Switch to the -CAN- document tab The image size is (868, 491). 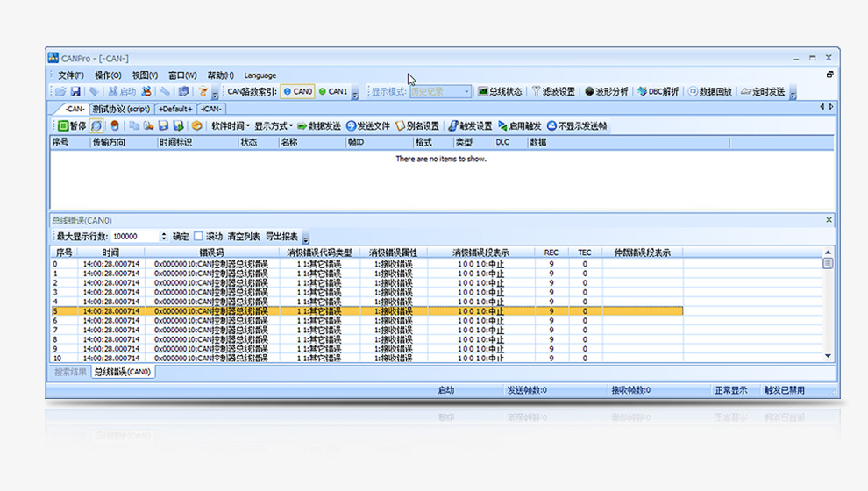pyautogui.click(x=75, y=109)
